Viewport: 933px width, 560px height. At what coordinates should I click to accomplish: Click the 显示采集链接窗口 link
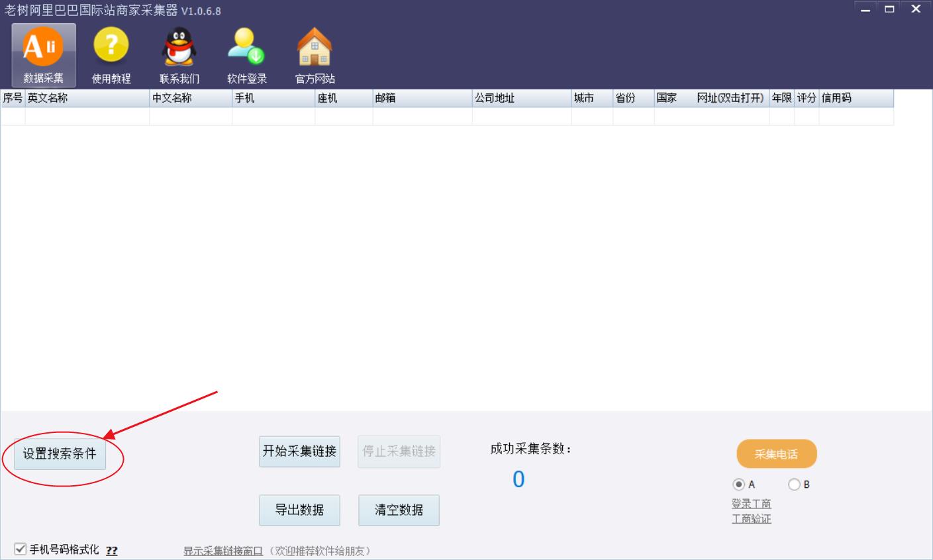(x=223, y=551)
